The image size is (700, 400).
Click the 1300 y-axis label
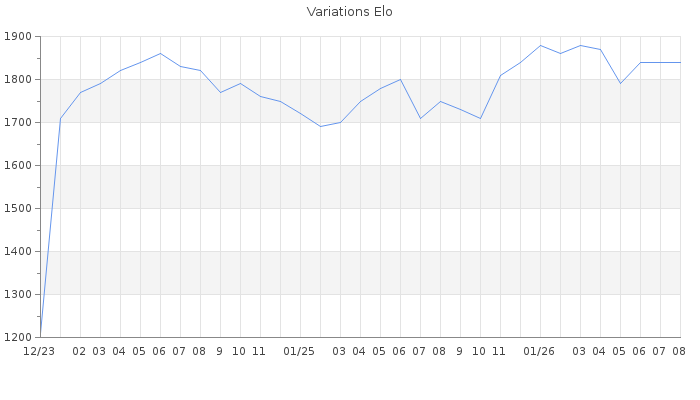pyautogui.click(x=18, y=294)
